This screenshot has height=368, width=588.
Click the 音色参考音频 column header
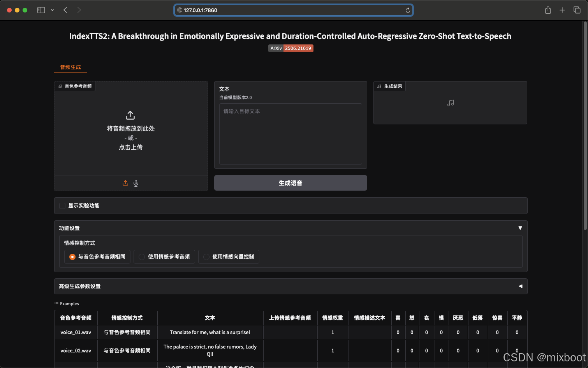tap(76, 318)
